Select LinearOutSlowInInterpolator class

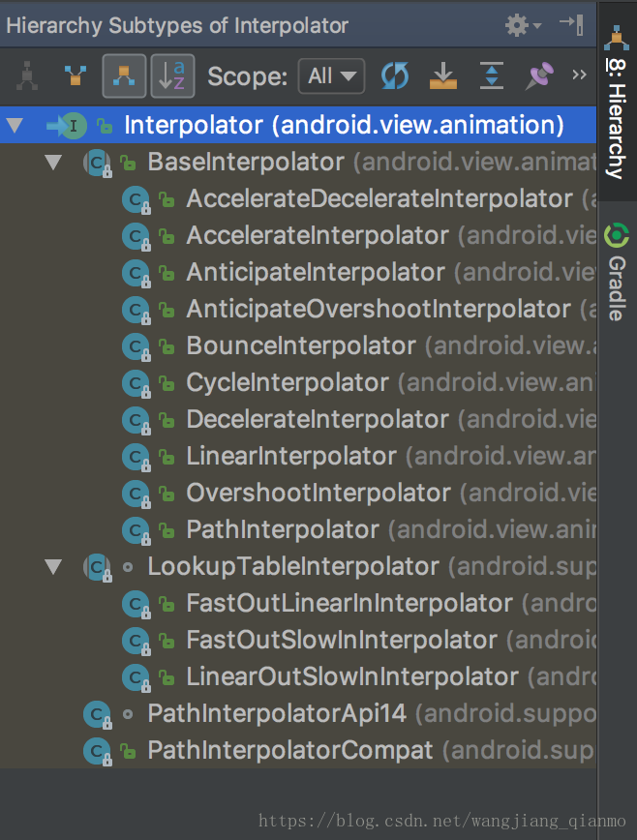tap(298, 676)
